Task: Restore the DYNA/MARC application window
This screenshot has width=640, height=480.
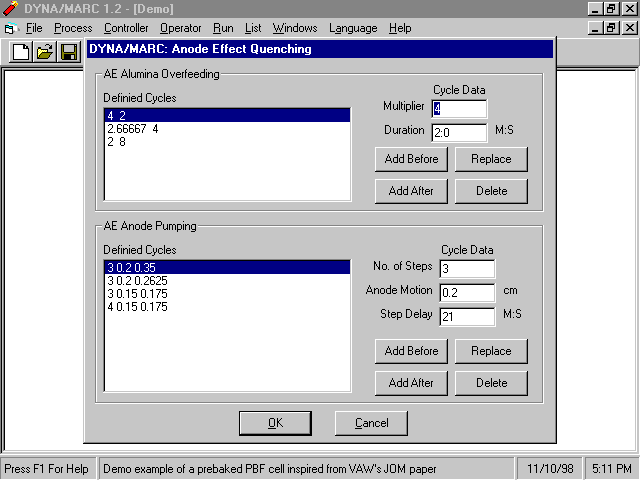Action: tap(611, 9)
